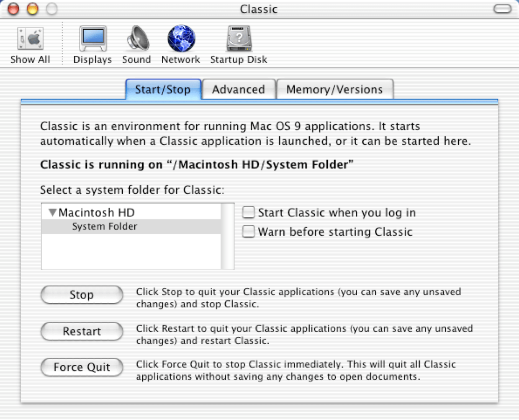This screenshot has height=420, width=519.
Task: Open the Sound speaker icon
Action: pos(138,39)
